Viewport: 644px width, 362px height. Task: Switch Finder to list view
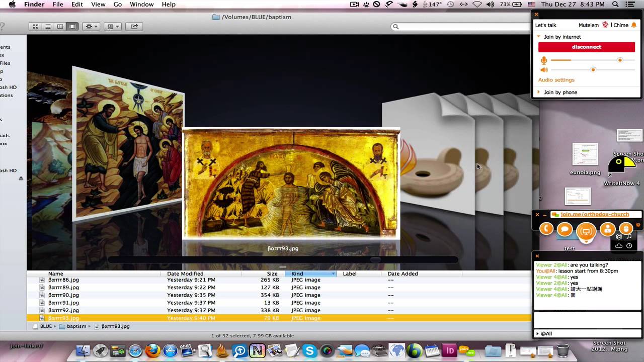click(x=48, y=27)
